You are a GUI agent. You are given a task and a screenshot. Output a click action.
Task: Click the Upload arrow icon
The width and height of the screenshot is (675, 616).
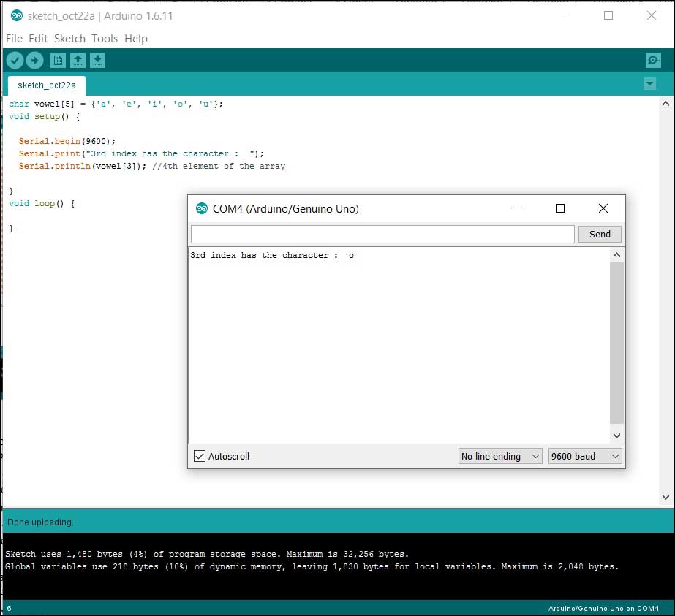(34, 61)
